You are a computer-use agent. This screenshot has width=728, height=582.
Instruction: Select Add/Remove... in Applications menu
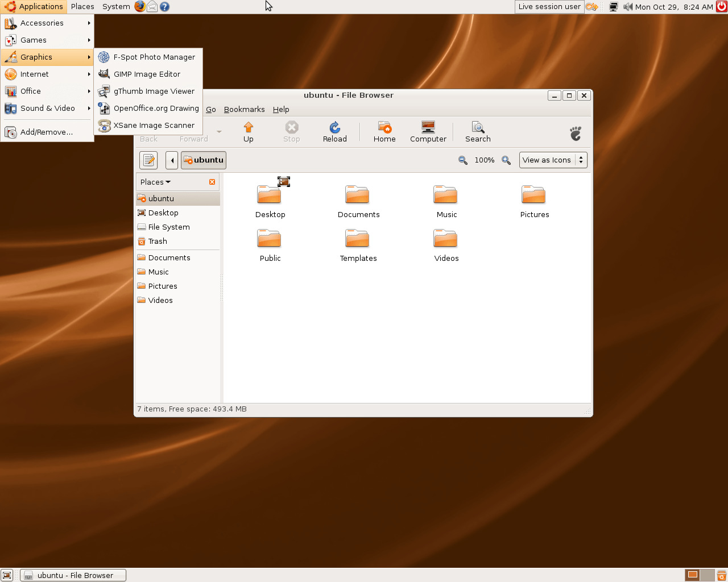pyautogui.click(x=46, y=132)
